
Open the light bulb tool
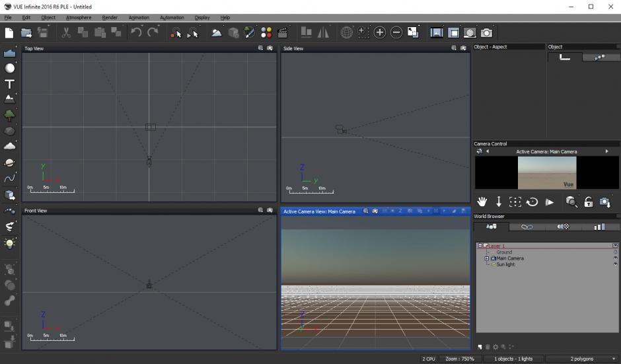point(9,243)
